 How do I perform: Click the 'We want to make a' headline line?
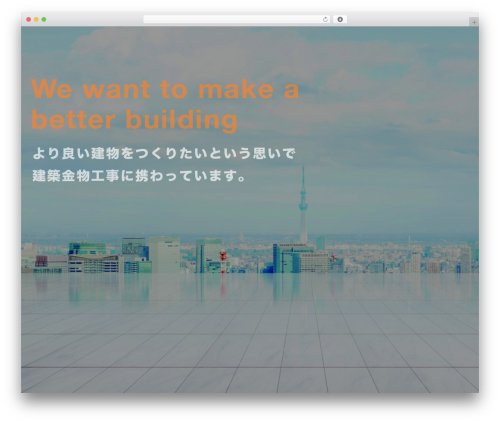point(165,89)
